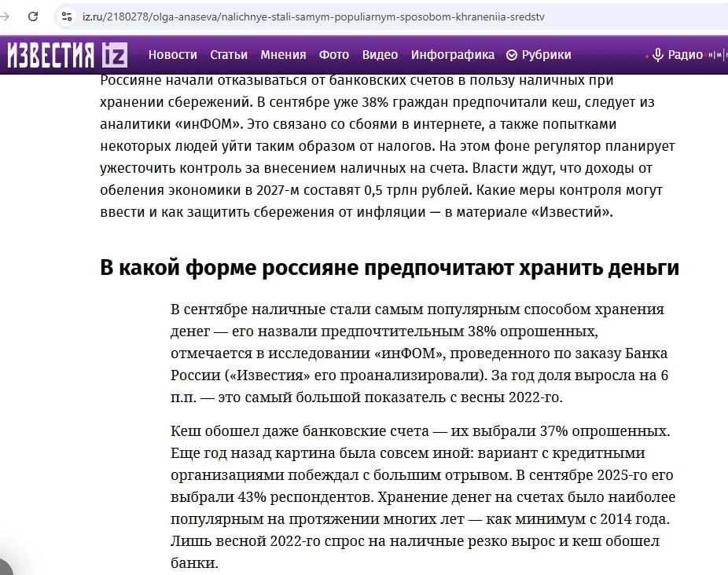
Task: Click the paragraph starting "Кеш обошел даже банковские счета"
Action: coord(423,496)
